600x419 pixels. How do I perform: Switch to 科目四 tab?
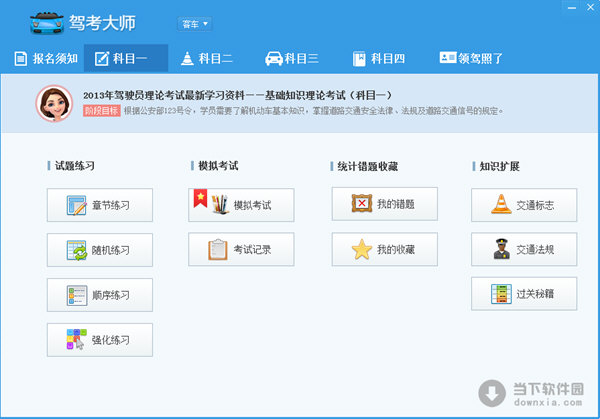[379, 58]
